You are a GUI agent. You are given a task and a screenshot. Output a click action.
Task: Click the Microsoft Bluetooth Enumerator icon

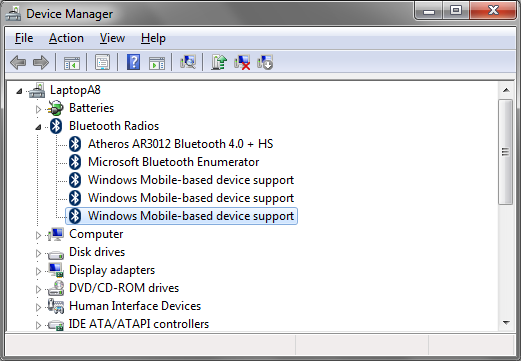point(75,162)
